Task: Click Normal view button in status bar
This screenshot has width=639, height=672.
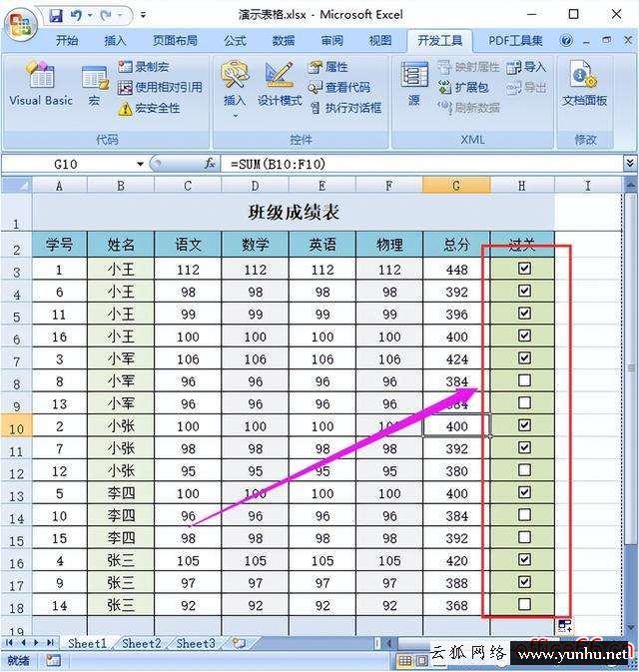Action: [405, 660]
